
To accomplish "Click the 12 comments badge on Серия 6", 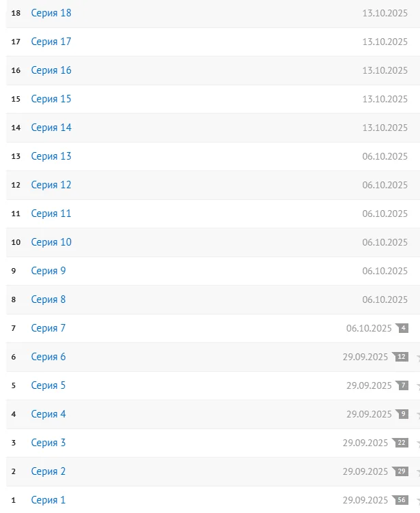I will coord(401,357).
